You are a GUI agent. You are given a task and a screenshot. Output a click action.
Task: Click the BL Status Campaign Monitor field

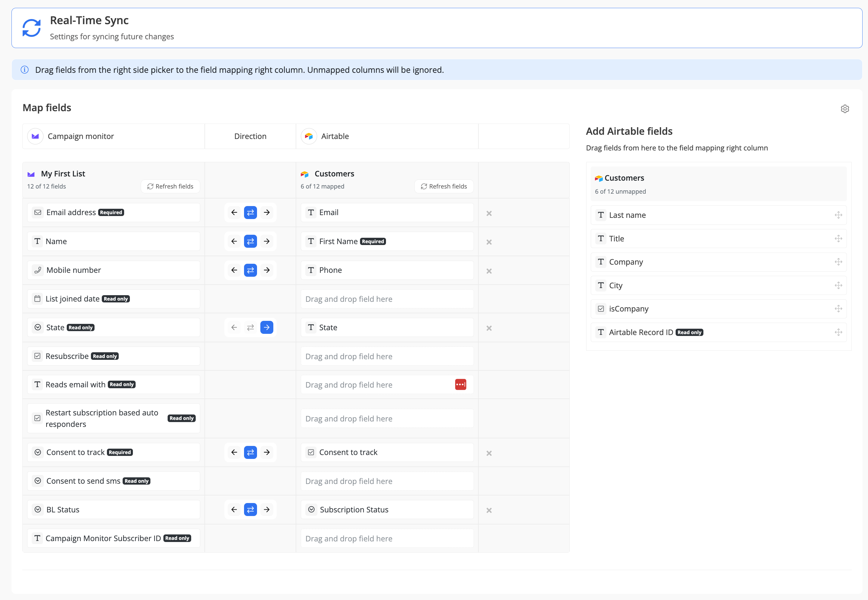click(114, 510)
